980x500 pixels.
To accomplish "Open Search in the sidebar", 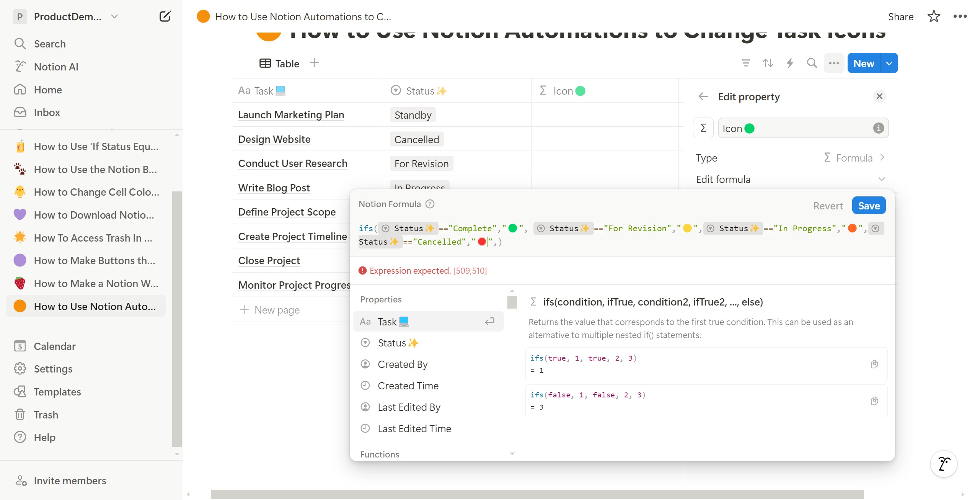I will click(x=50, y=44).
